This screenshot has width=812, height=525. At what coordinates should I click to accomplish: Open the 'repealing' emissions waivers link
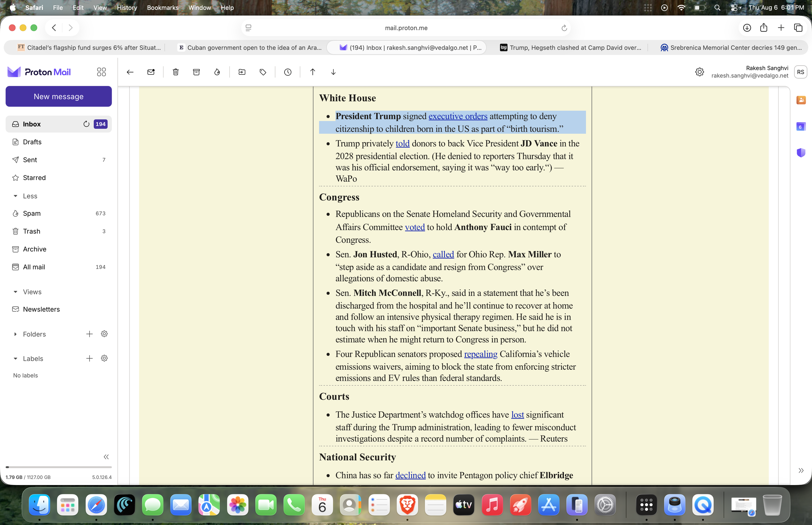pyautogui.click(x=480, y=354)
